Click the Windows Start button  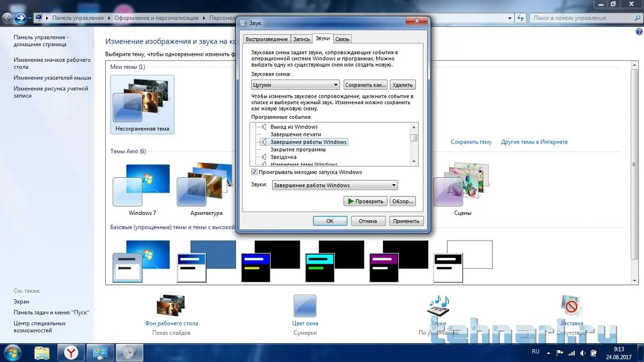point(12,352)
